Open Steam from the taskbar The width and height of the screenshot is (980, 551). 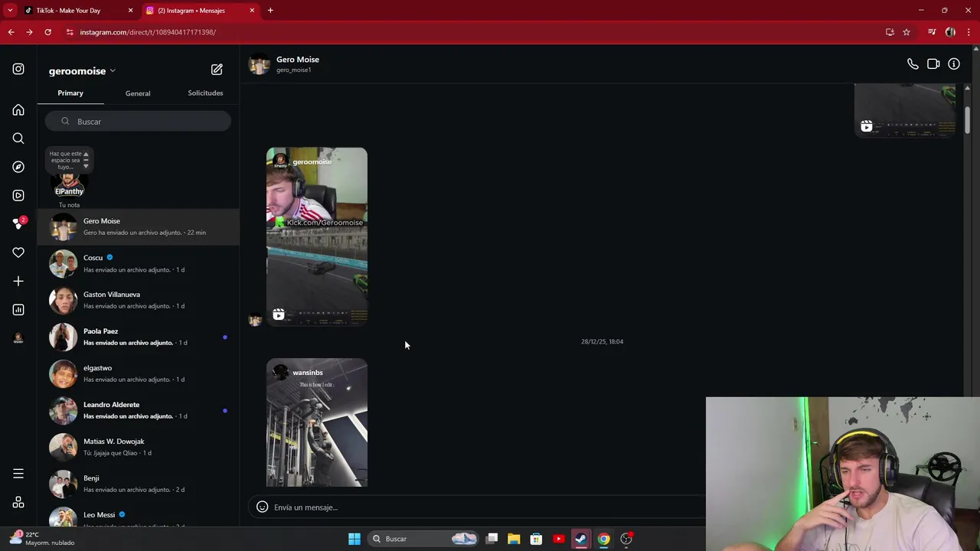581,539
